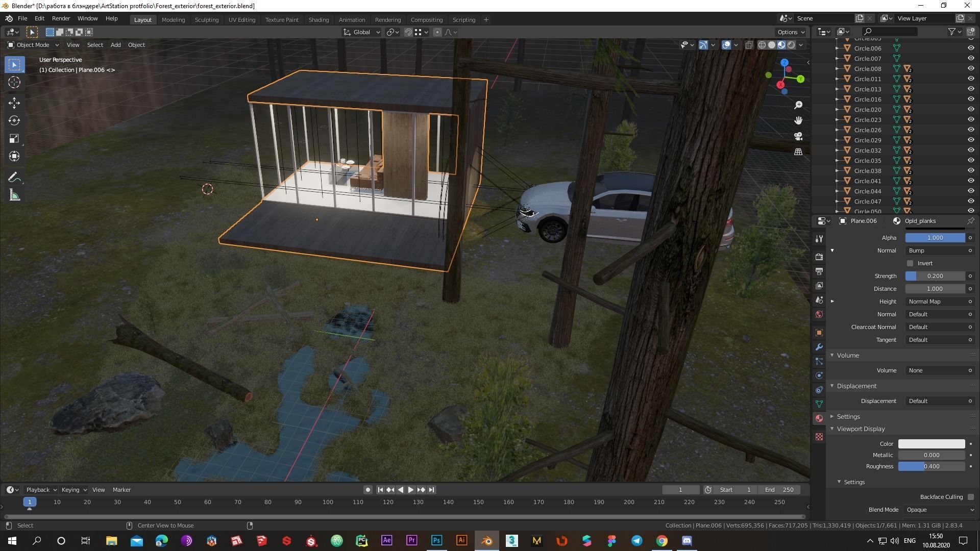The width and height of the screenshot is (980, 551).
Task: Open the Render menu
Action: [61, 18]
